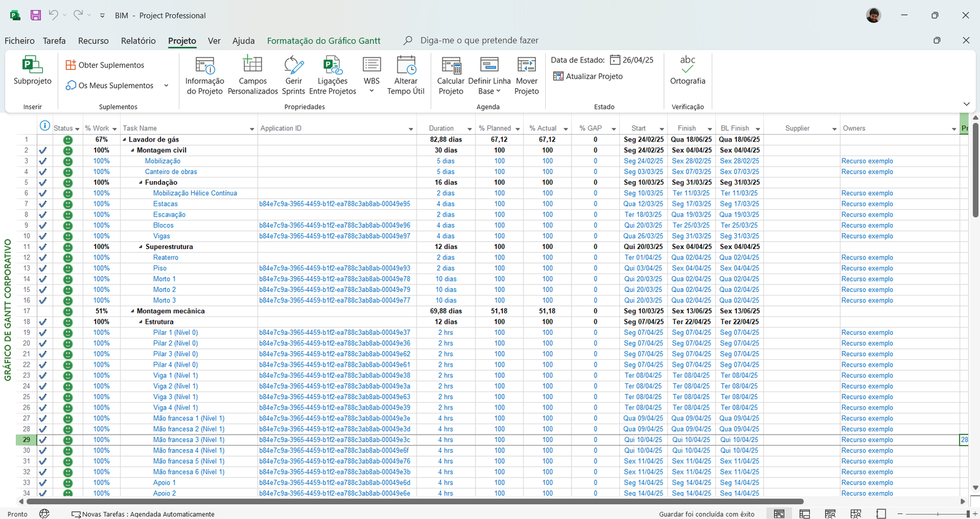The width and height of the screenshot is (980, 519).
Task: Switch to the Relatório tab
Action: [x=138, y=40]
